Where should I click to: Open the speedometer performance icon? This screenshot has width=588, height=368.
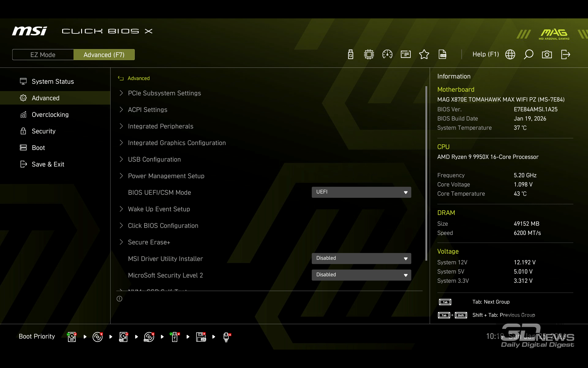click(x=387, y=55)
